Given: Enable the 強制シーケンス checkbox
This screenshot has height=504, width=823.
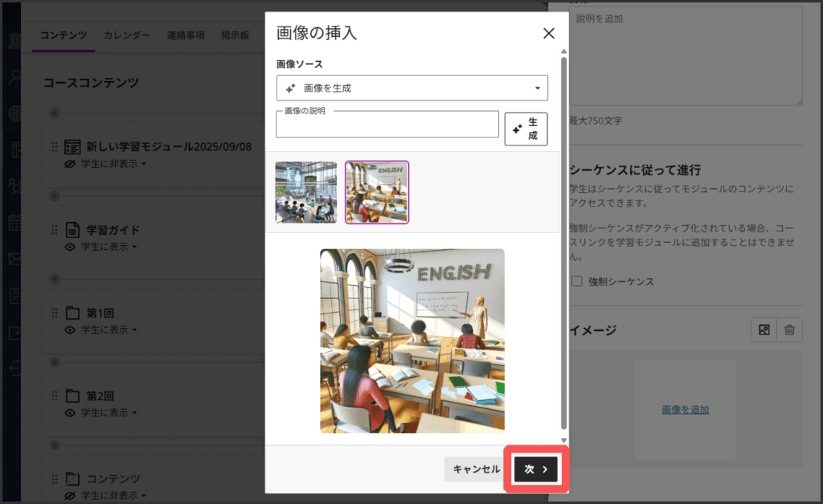Looking at the screenshot, I should (x=576, y=281).
